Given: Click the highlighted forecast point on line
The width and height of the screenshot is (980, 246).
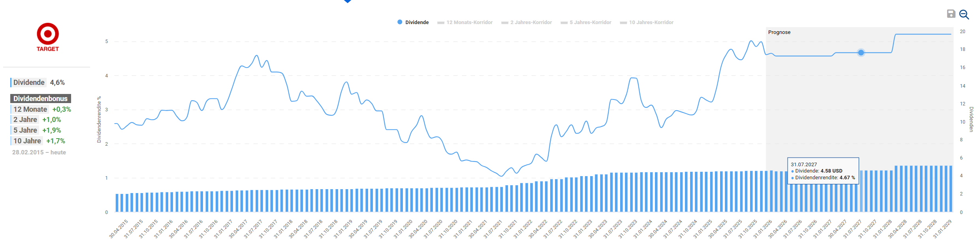Looking at the screenshot, I should 861,53.
